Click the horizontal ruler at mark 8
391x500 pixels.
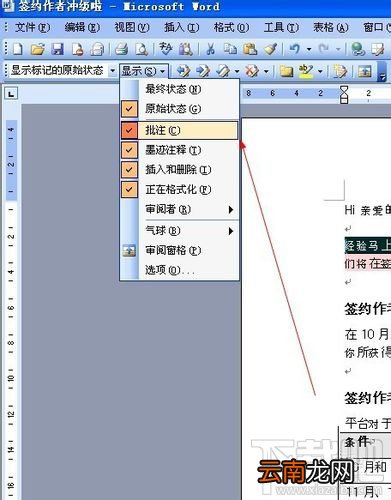click(x=248, y=93)
